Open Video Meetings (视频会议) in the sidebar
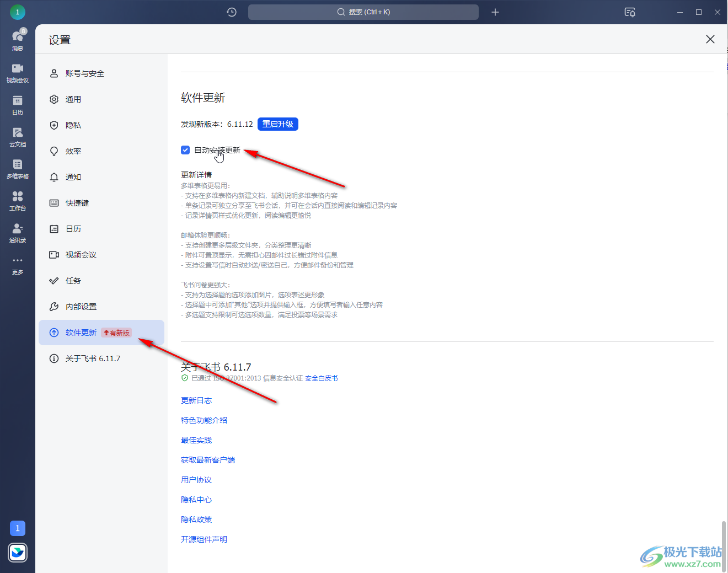The image size is (728, 573). click(18, 72)
